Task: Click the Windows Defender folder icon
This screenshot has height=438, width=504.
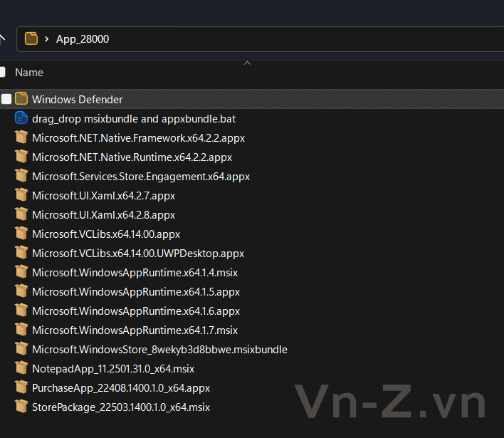Action: [21, 99]
